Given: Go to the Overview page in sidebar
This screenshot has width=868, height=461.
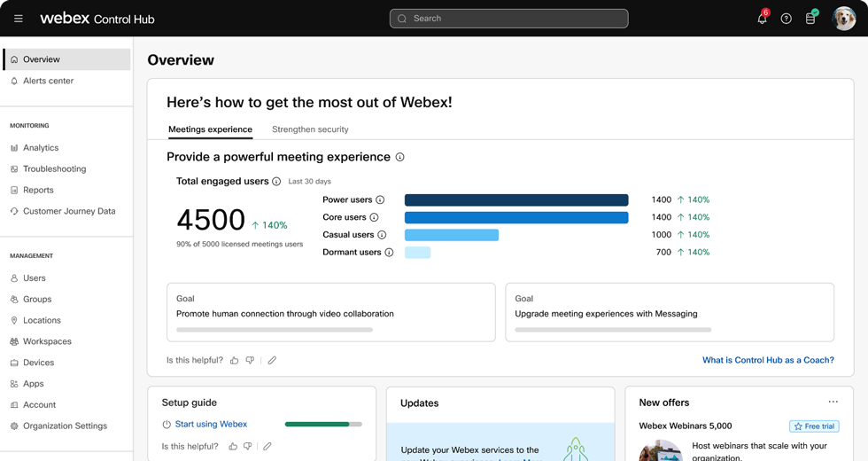Looking at the screenshot, I should coord(67,59).
